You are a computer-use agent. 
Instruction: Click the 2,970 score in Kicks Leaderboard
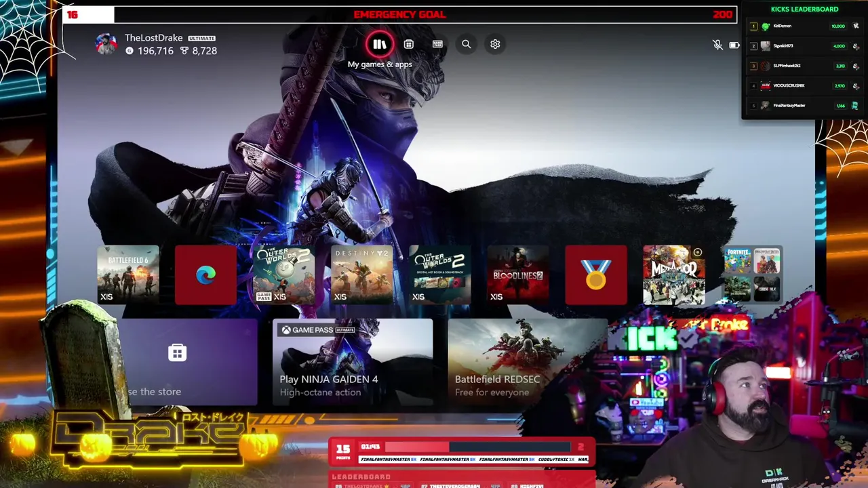point(840,86)
